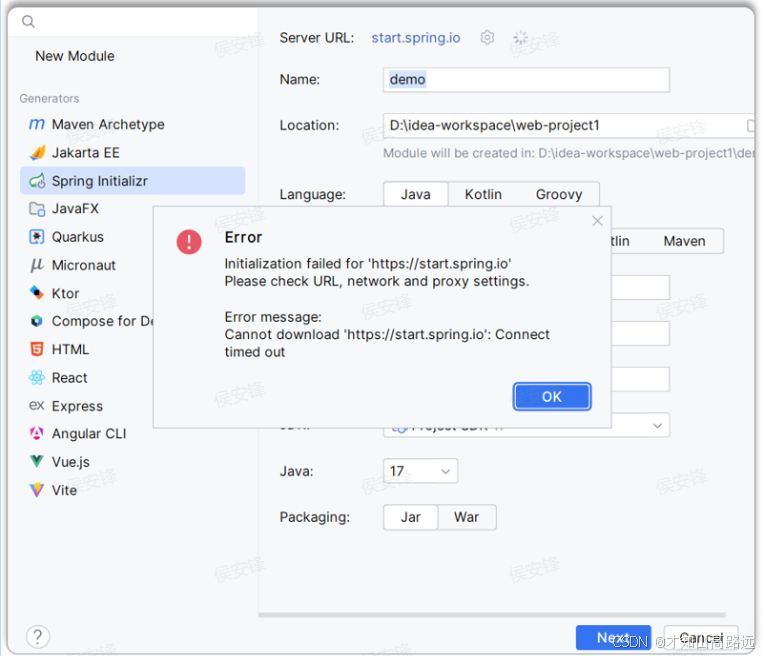Click the red error exclamation icon
Image resolution: width=762 pixels, height=656 pixels.
189,242
